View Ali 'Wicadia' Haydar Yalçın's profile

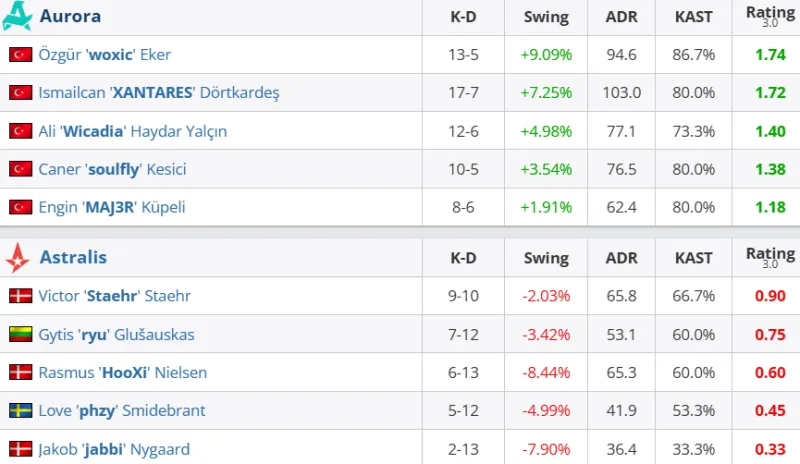pos(132,131)
